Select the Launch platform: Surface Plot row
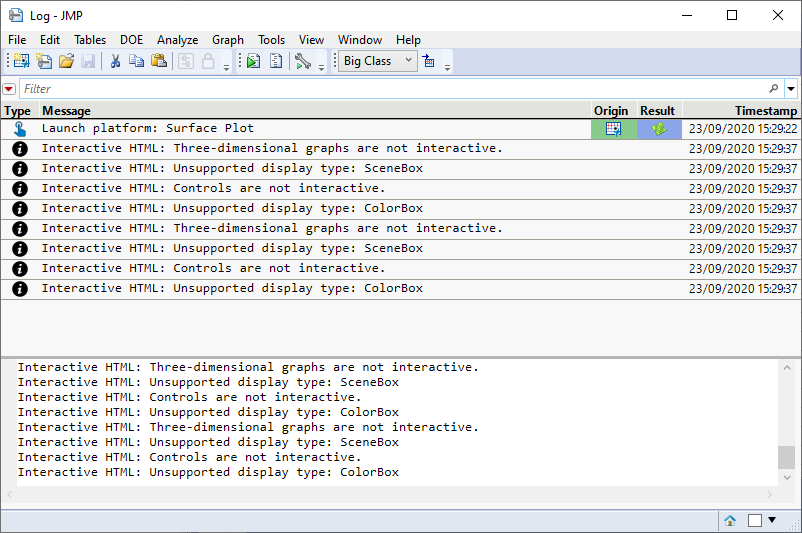This screenshot has width=802, height=533. [x=300, y=129]
